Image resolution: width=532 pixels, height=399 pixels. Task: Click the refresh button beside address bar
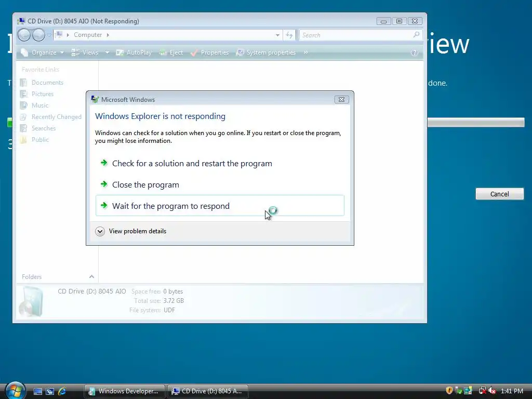point(289,35)
